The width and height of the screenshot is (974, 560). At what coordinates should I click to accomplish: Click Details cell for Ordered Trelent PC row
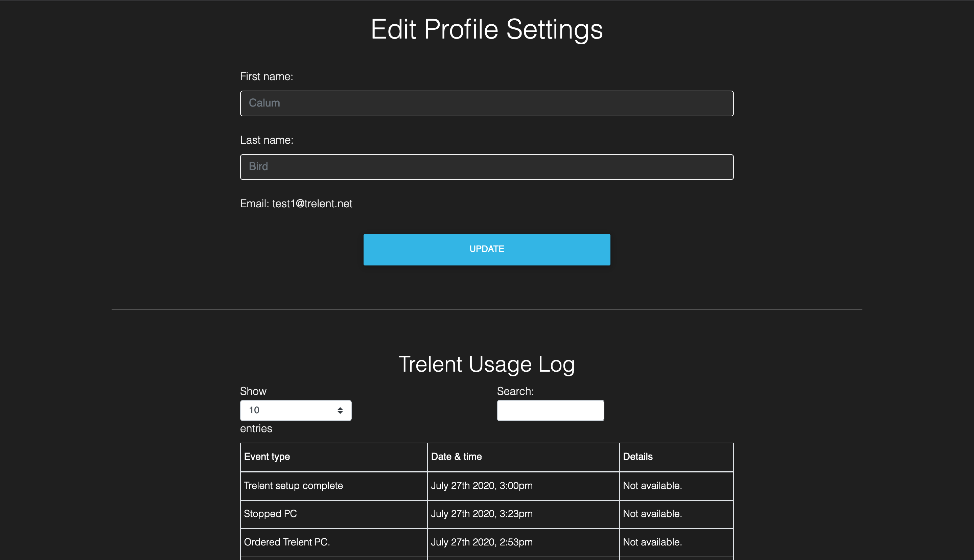click(676, 542)
